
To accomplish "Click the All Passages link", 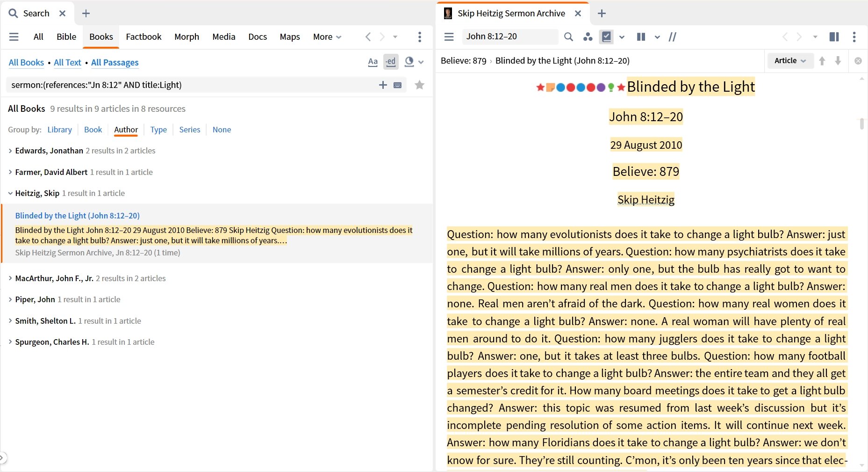I will (x=115, y=62).
